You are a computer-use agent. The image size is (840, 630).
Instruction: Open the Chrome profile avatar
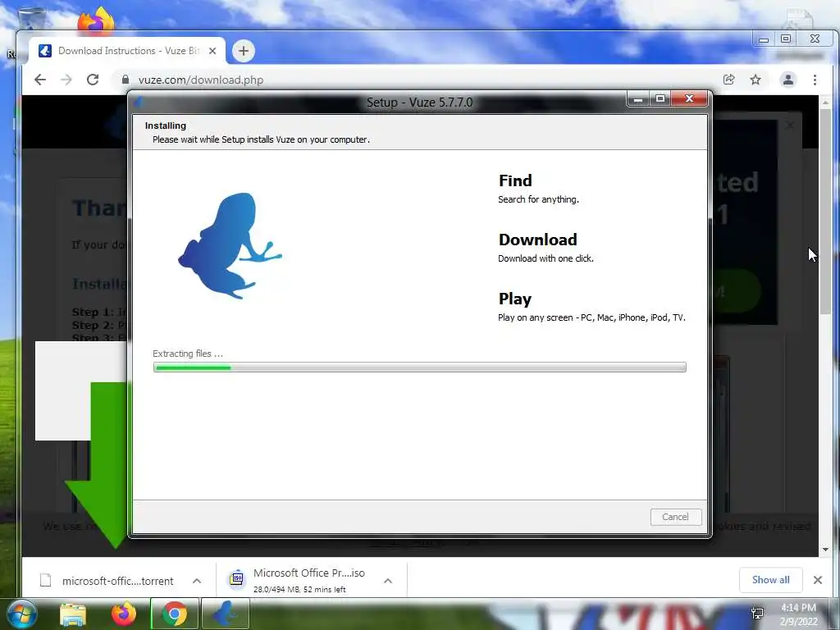(788, 80)
